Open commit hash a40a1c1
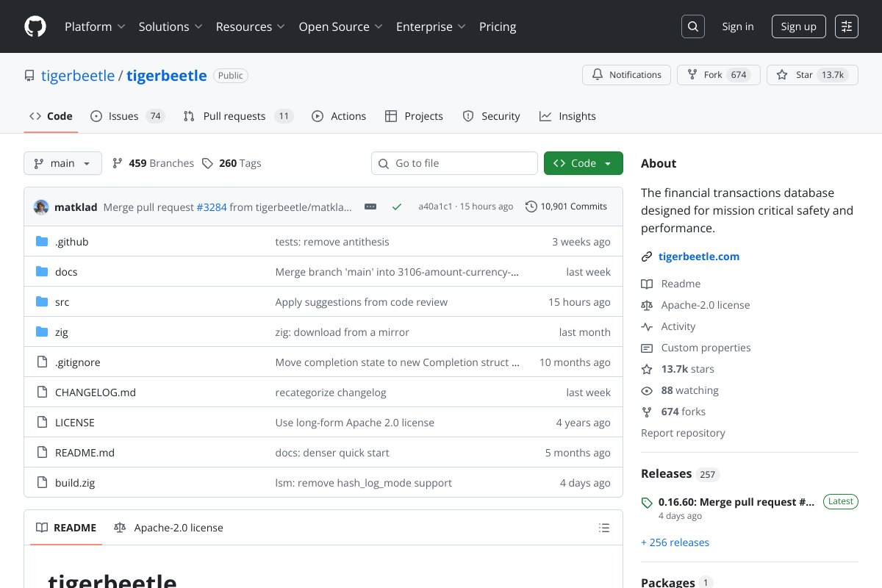The height and width of the screenshot is (588, 882). click(x=434, y=207)
